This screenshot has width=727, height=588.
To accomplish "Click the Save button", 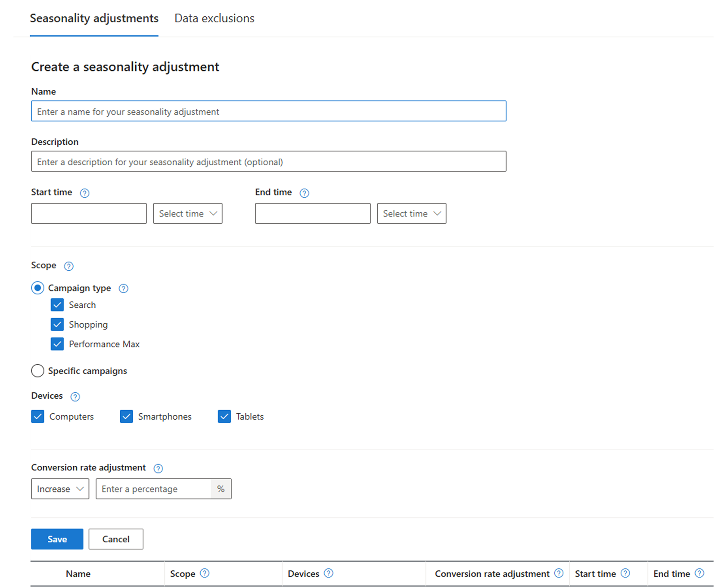I will tap(57, 539).
